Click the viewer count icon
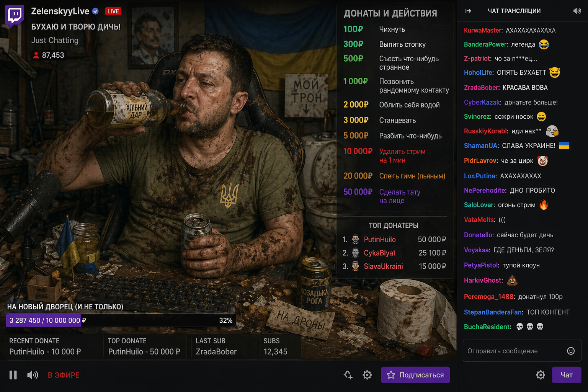Viewport: 588px width, 392px height. click(x=36, y=56)
